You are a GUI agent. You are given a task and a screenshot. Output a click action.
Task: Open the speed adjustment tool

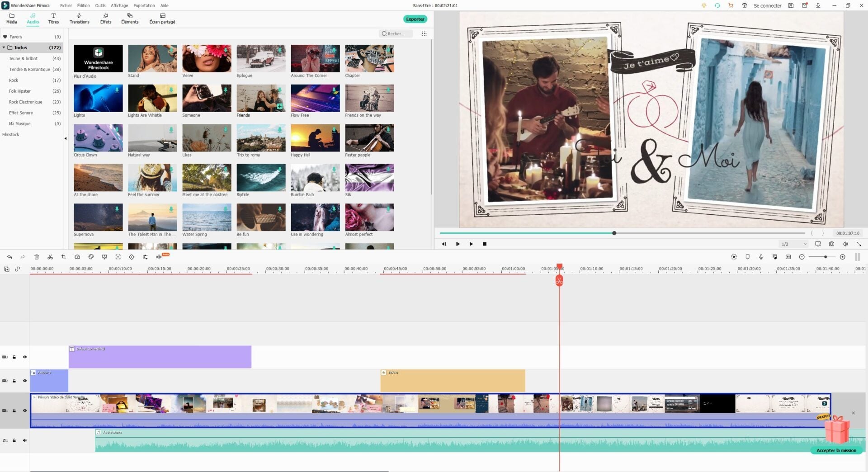click(77, 257)
